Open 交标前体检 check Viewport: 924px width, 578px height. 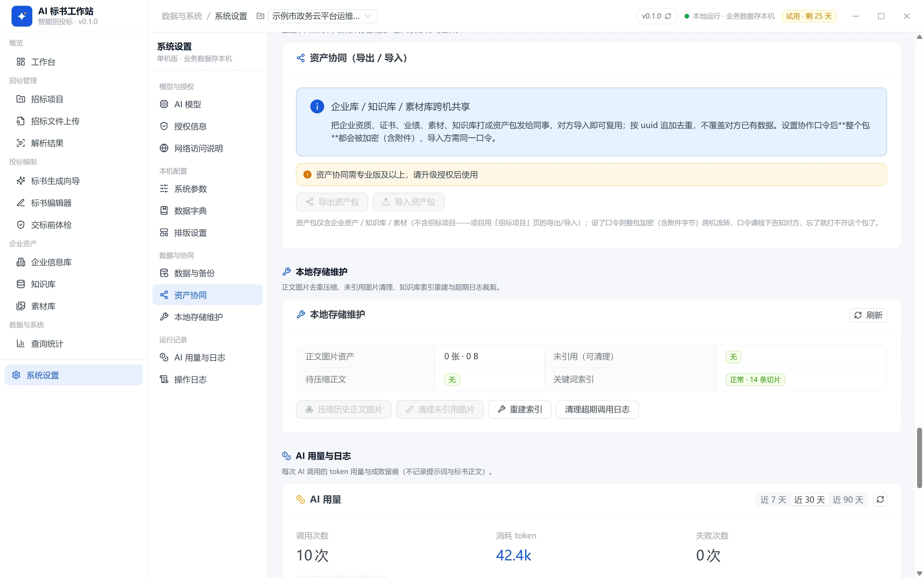point(74,225)
